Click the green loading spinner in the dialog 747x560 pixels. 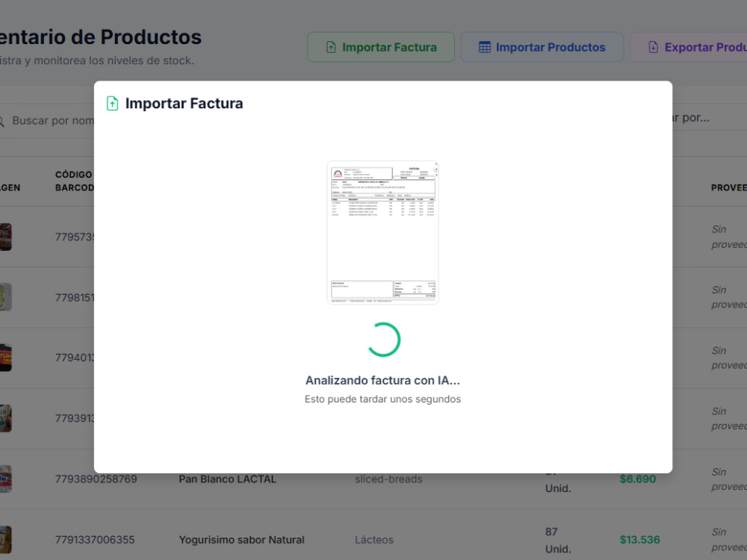pyautogui.click(x=383, y=340)
